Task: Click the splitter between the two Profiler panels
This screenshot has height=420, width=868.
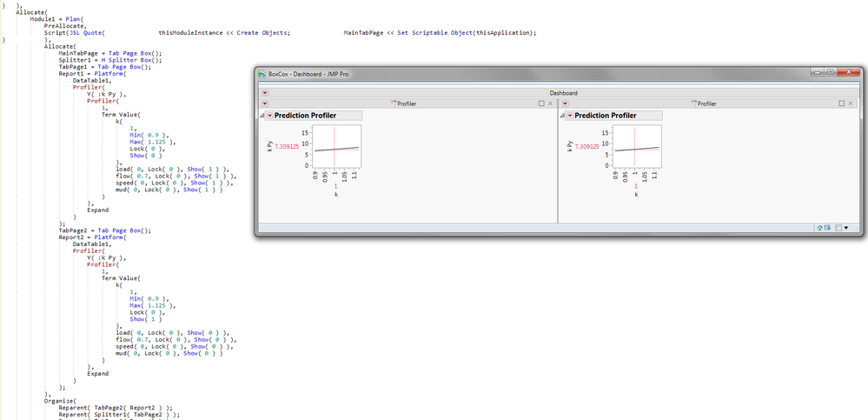Action: 558,161
